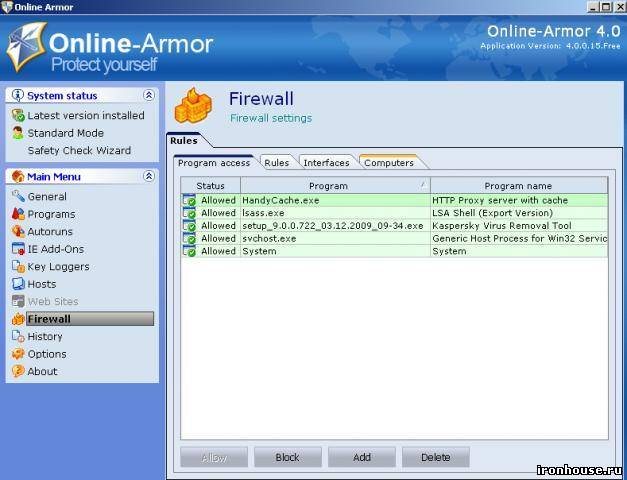Sort by the Status column header

coord(210,186)
